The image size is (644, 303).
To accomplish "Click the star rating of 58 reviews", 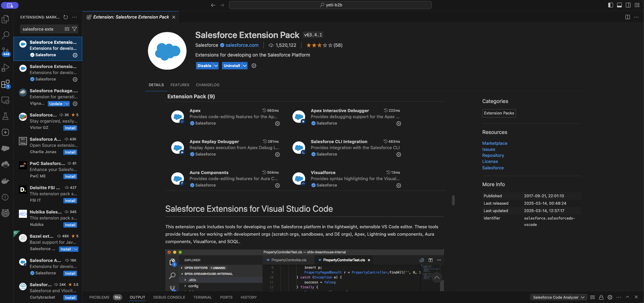I will (324, 45).
